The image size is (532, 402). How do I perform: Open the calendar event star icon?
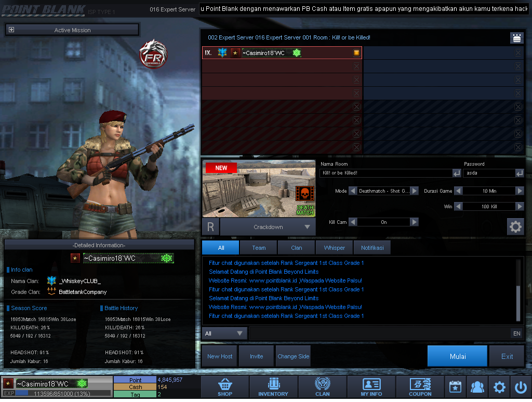pos(455,387)
